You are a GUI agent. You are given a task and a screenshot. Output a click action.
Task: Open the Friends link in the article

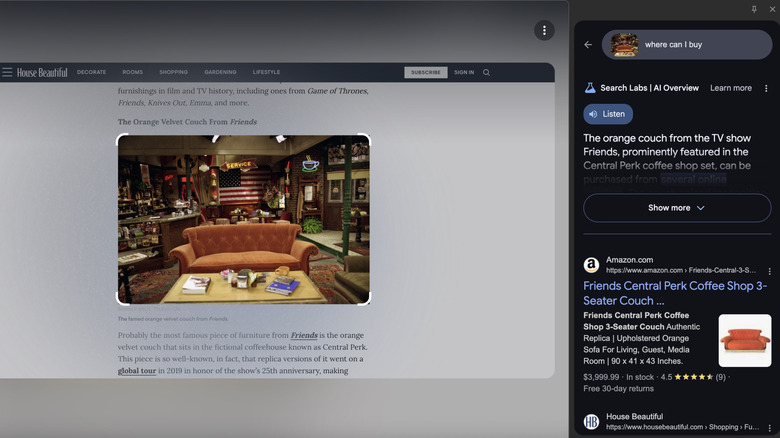click(304, 335)
